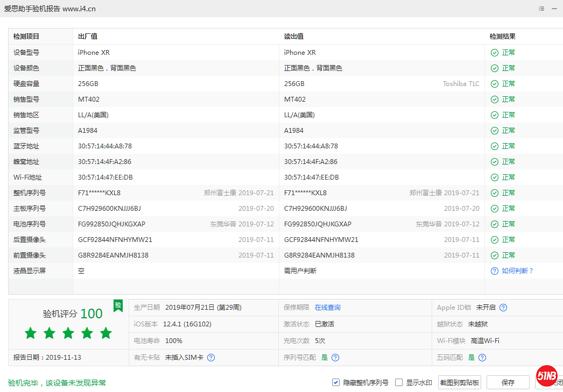The image size is (563, 392).
Task: Click the green check beside 硬盘容量 result
Action: (495, 83)
